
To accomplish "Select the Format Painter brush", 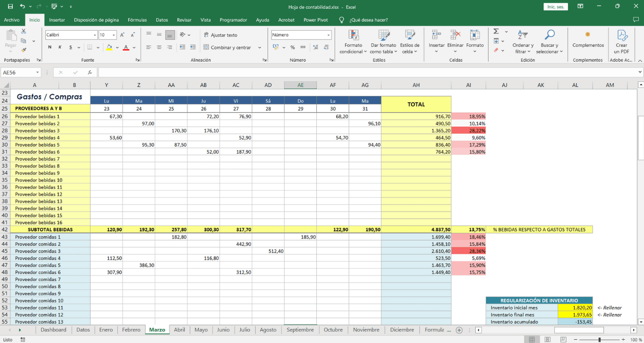I will tap(24, 50).
